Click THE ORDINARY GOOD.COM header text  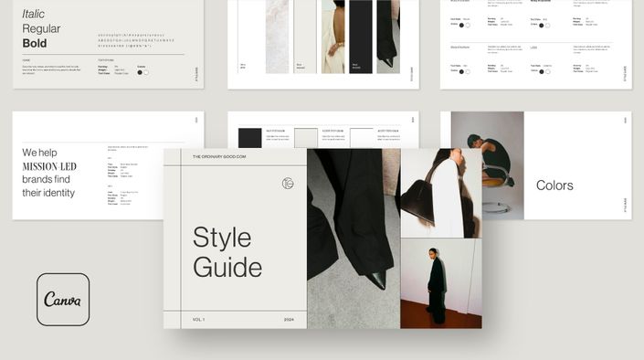pos(219,156)
